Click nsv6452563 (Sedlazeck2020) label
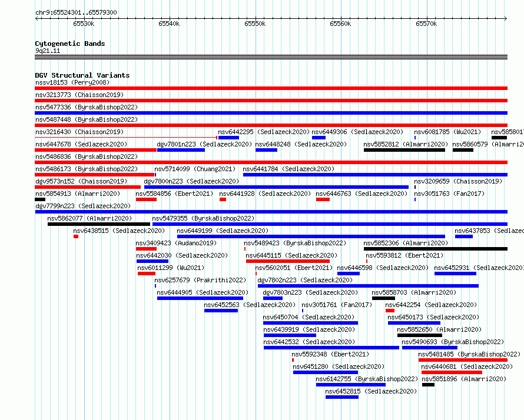 [x=250, y=305]
